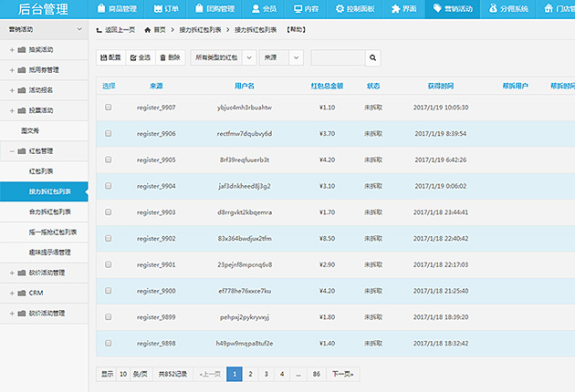Viewport: 575px width, 392px height.
Task: Open the 来源 filter dropdown in toolbar
Action: tap(281, 57)
